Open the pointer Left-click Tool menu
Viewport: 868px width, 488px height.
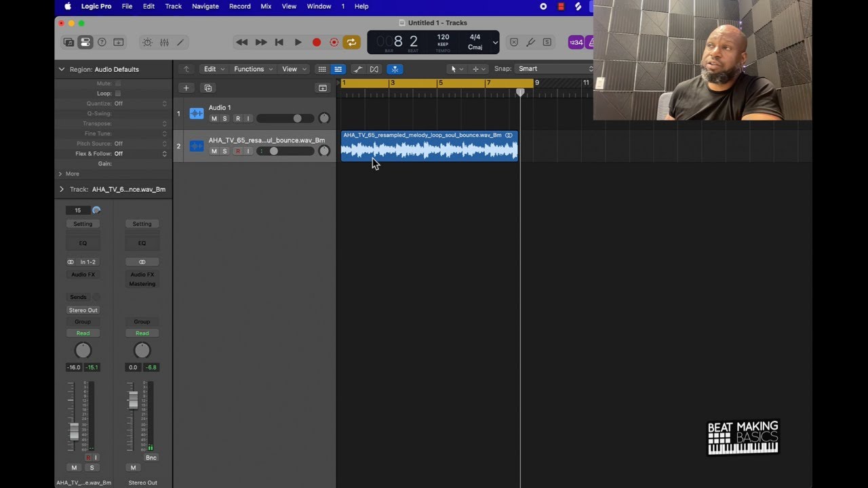click(457, 69)
